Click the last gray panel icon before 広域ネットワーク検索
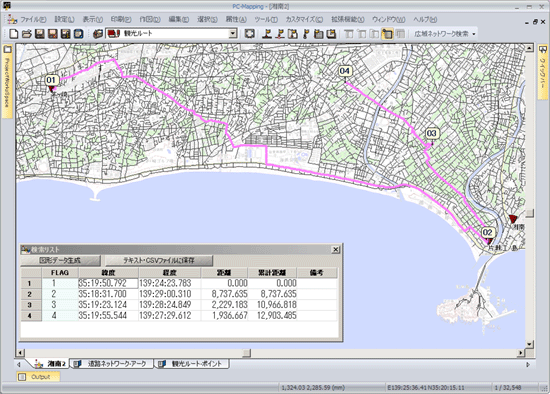550x394 pixels. [400, 34]
